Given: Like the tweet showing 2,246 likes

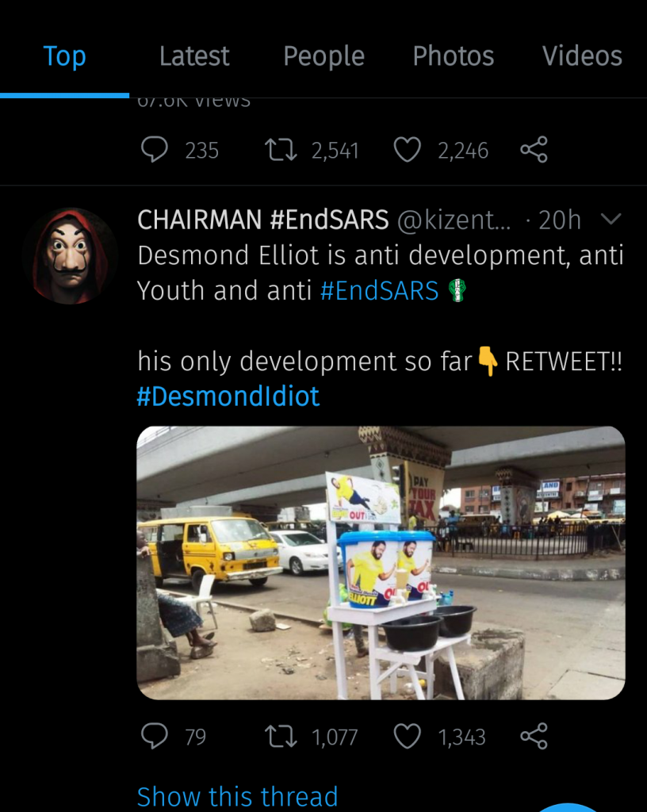Looking at the screenshot, I should (408, 150).
